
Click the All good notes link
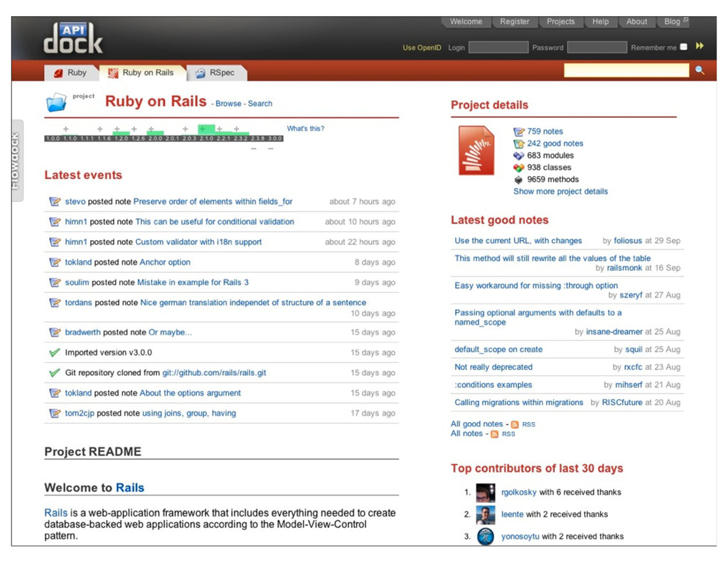click(x=476, y=424)
